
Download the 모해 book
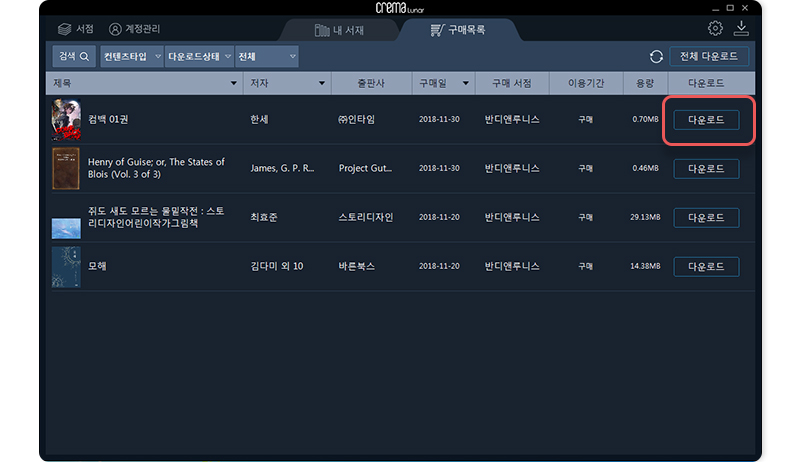point(706,267)
